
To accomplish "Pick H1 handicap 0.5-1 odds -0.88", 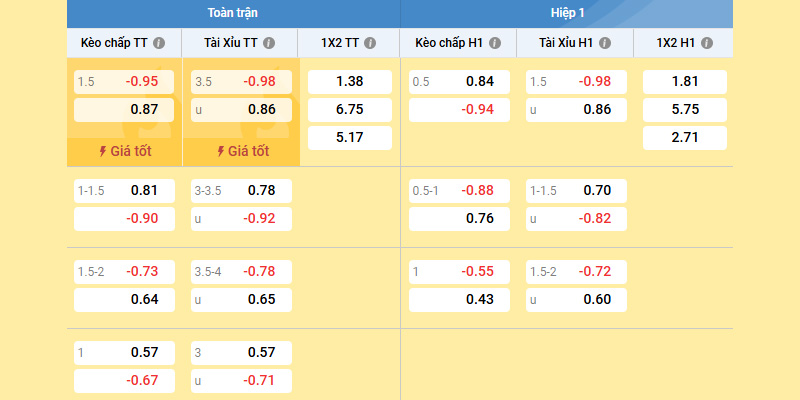I will [459, 191].
